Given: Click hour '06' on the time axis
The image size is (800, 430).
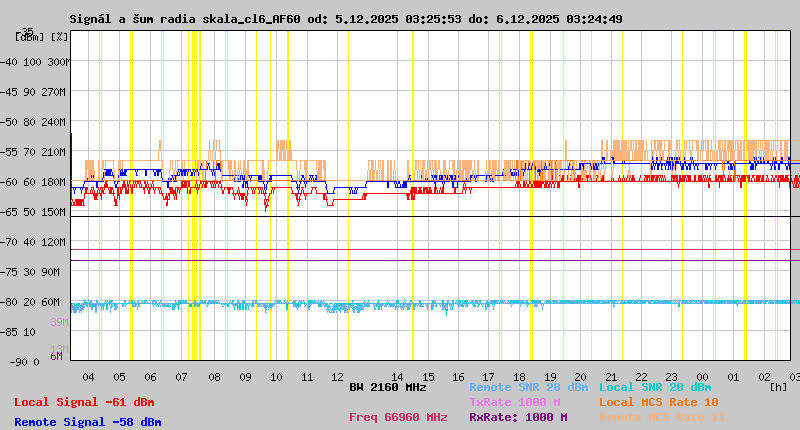Looking at the screenshot, I should point(150,377).
